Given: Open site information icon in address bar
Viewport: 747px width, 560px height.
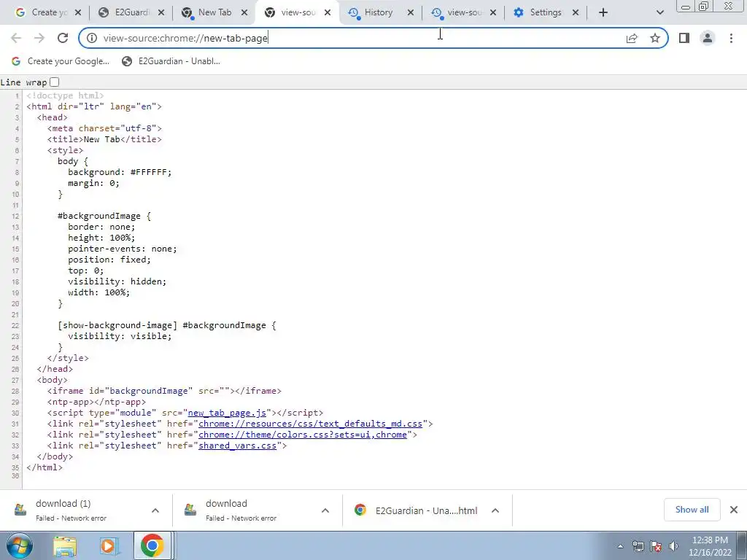Looking at the screenshot, I should pos(92,38).
